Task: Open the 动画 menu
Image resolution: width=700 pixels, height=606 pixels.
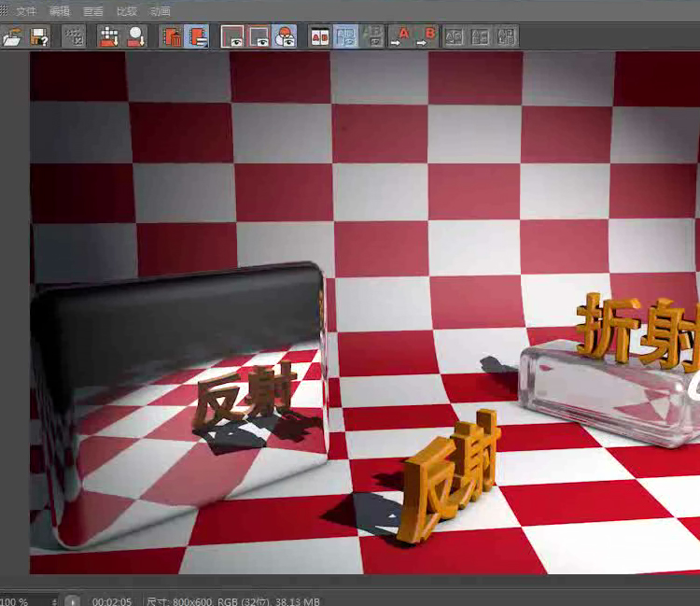Action: (161, 11)
